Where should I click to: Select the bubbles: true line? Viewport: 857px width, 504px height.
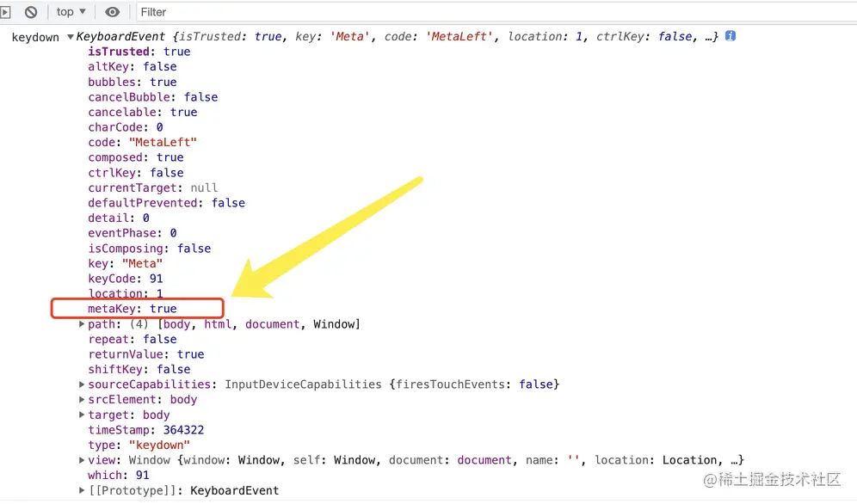[x=133, y=82]
